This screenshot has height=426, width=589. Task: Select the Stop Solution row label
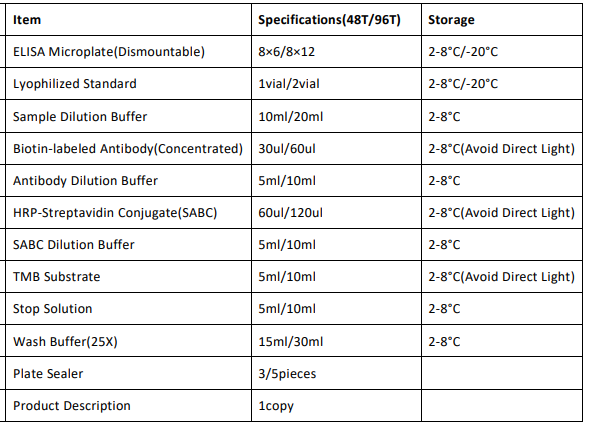click(x=53, y=309)
